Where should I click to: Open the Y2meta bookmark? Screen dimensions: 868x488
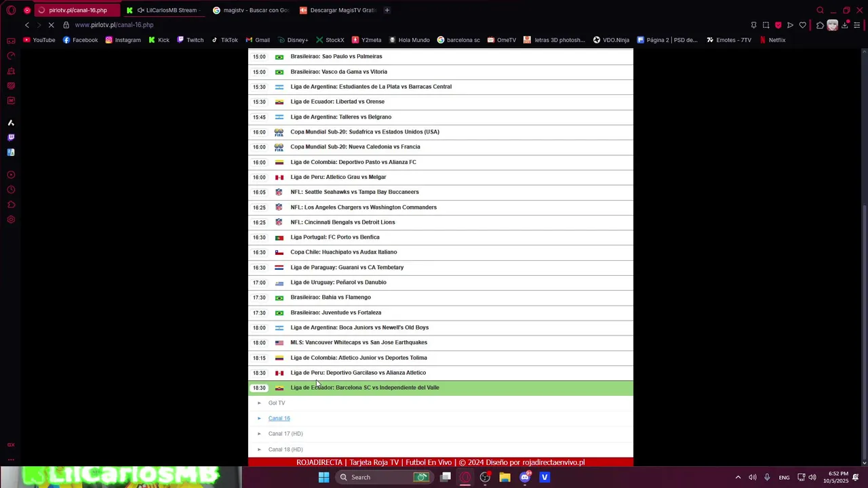pos(366,40)
